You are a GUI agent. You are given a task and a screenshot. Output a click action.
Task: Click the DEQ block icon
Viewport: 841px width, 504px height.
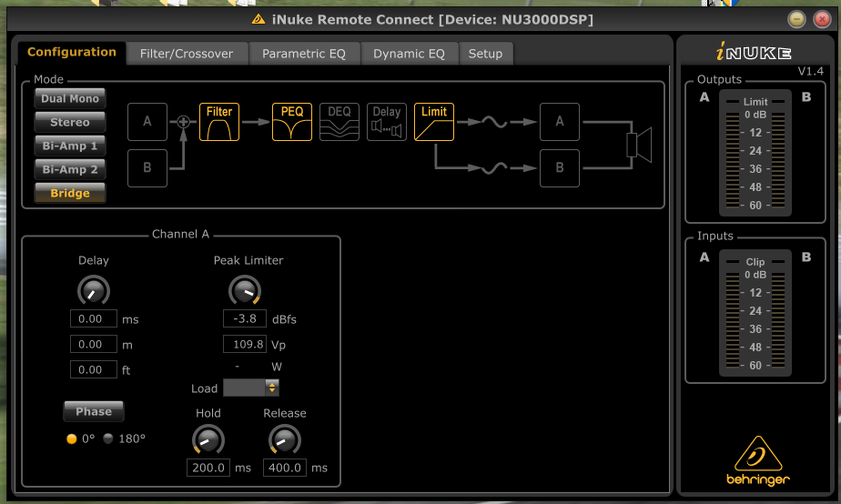pyautogui.click(x=339, y=122)
